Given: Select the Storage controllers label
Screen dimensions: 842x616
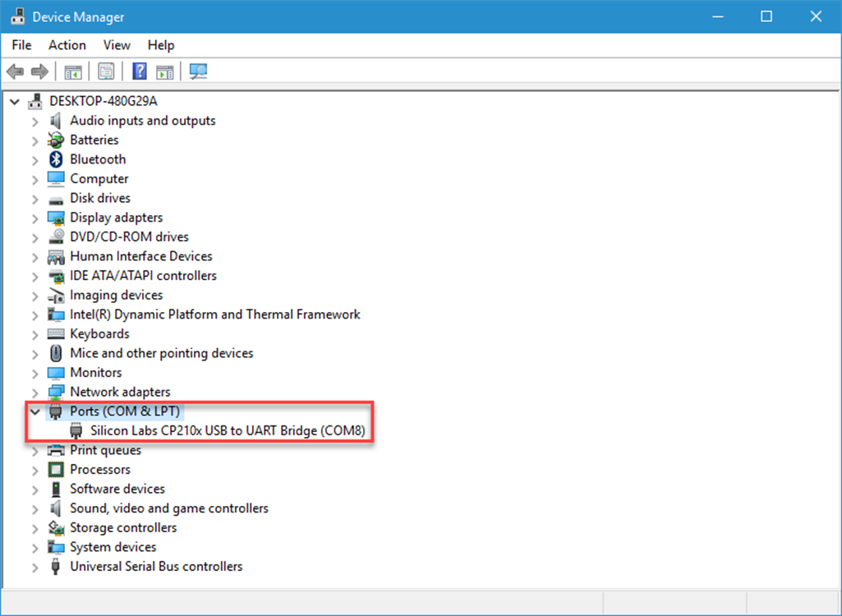Looking at the screenshot, I should 123,528.
